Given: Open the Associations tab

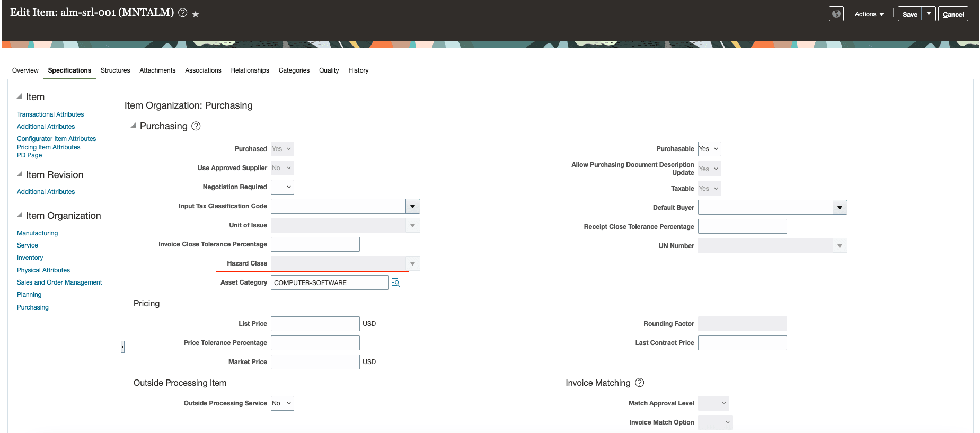Looking at the screenshot, I should click(x=203, y=70).
